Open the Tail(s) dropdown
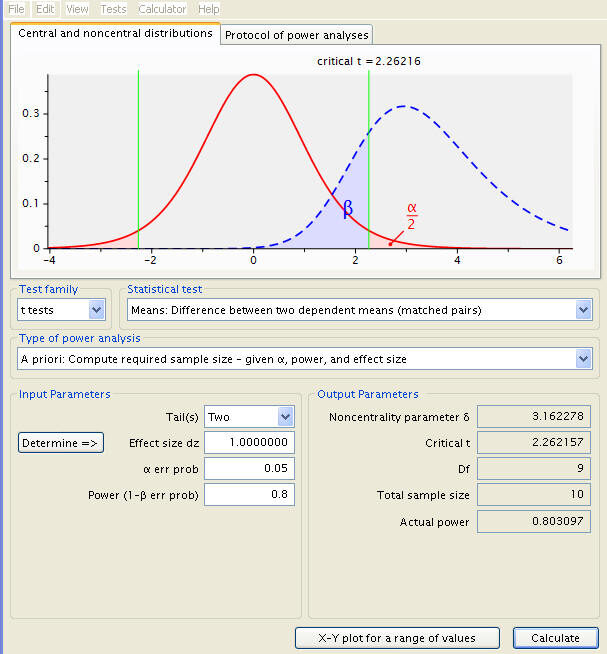The image size is (607, 654). coord(249,417)
